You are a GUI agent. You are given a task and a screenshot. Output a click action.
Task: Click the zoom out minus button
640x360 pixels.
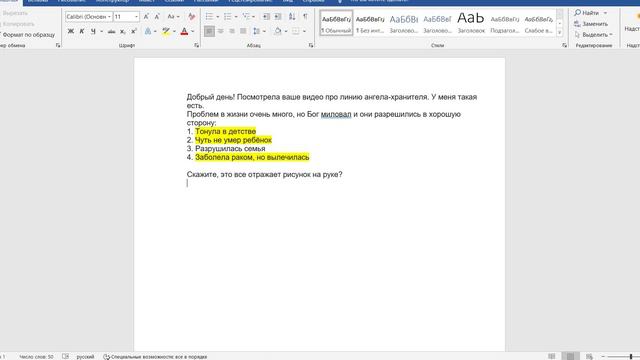(x=603, y=357)
